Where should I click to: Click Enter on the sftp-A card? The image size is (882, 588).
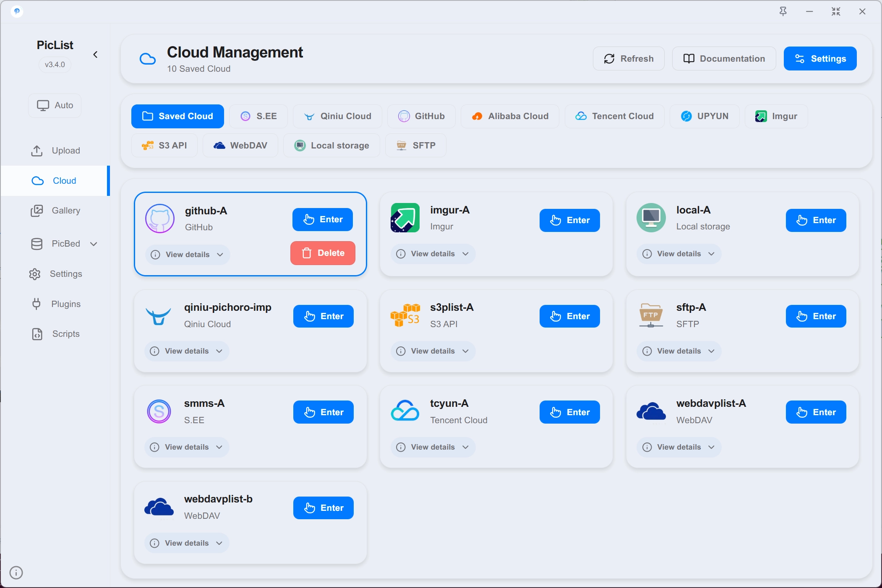(816, 316)
